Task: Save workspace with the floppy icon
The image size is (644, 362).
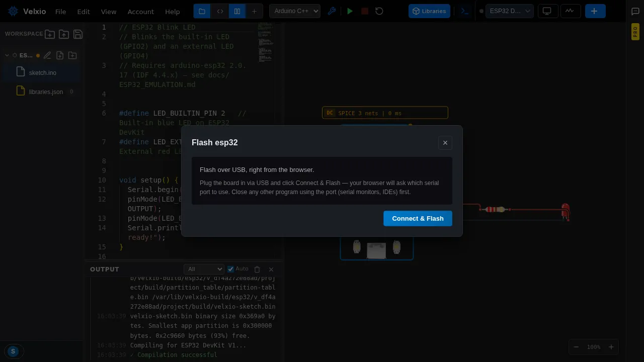Action: pos(78,34)
